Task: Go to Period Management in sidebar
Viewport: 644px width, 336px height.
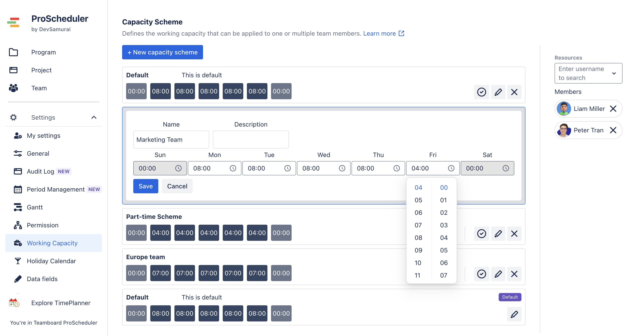Action: [55, 189]
